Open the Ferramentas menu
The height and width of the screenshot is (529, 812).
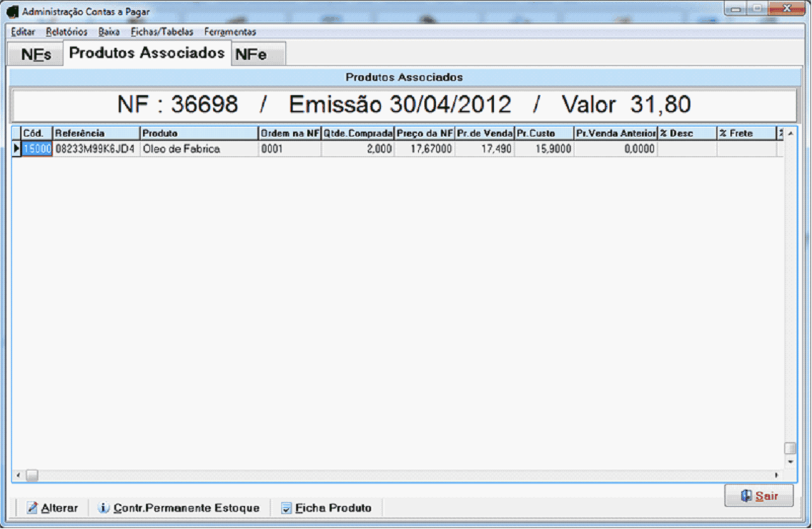point(229,32)
